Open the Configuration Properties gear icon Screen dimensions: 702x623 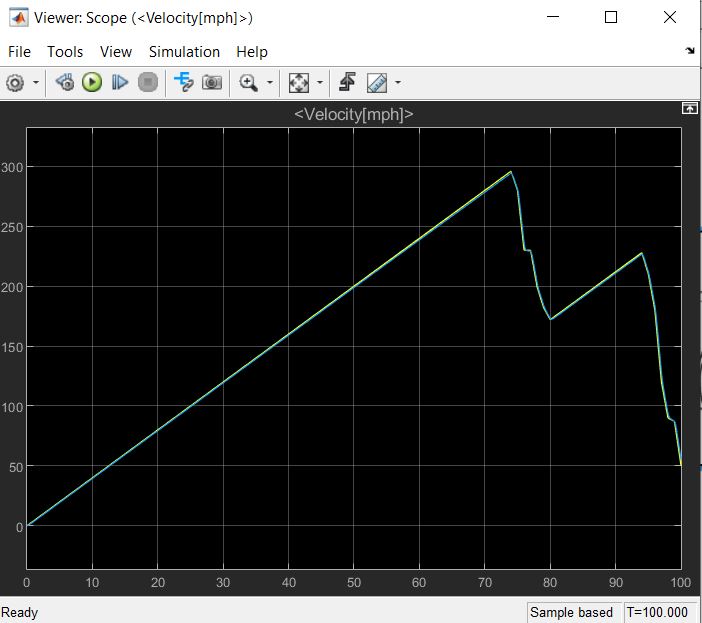coord(15,83)
